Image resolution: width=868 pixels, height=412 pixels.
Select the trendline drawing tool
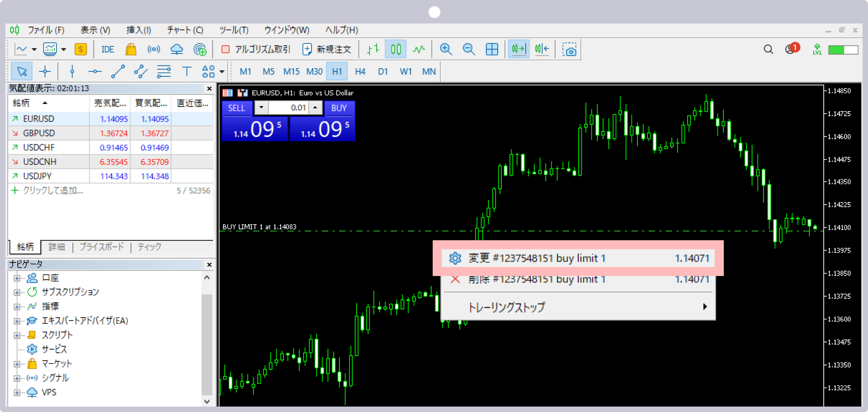pyautogui.click(x=118, y=71)
